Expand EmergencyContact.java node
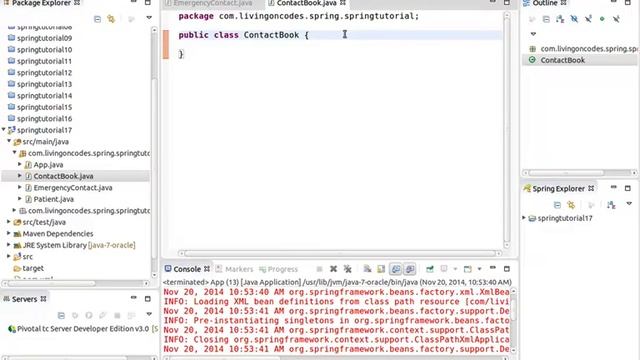This screenshot has height=360, width=640. [x=20, y=187]
